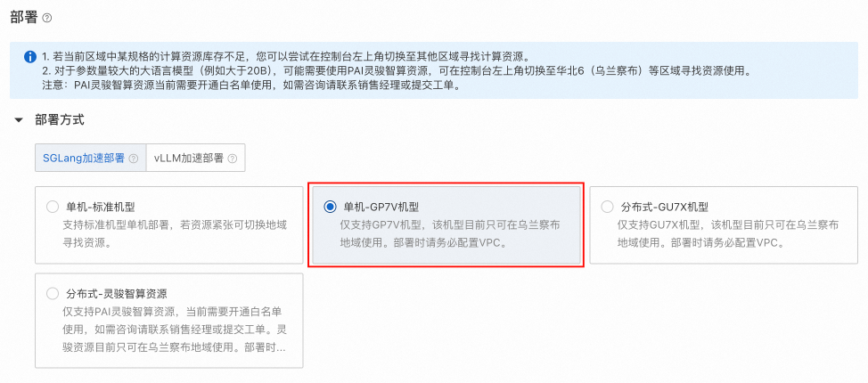The image size is (868, 383).
Task: Click the 部署 page heading
Action: [24, 18]
